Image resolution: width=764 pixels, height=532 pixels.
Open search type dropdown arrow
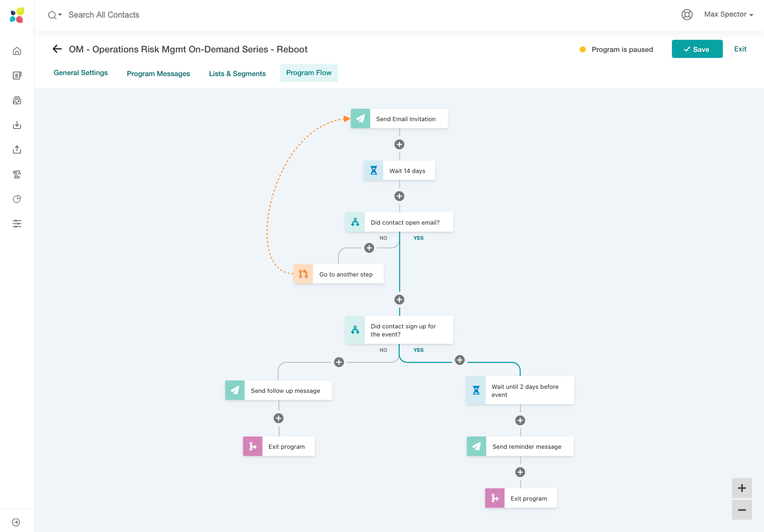tap(60, 15)
